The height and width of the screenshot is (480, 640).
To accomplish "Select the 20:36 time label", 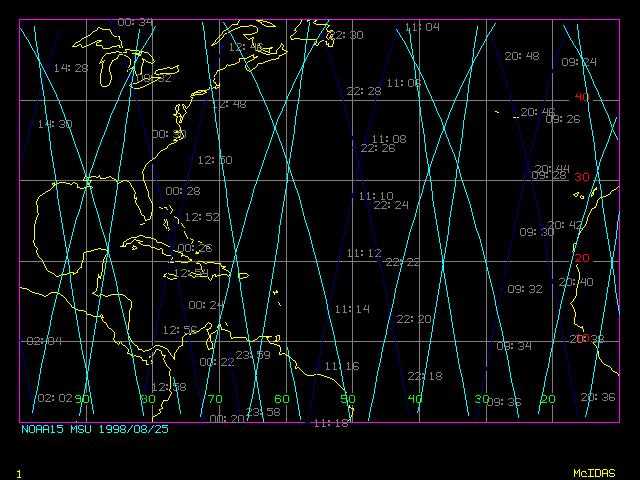I will (x=598, y=397).
